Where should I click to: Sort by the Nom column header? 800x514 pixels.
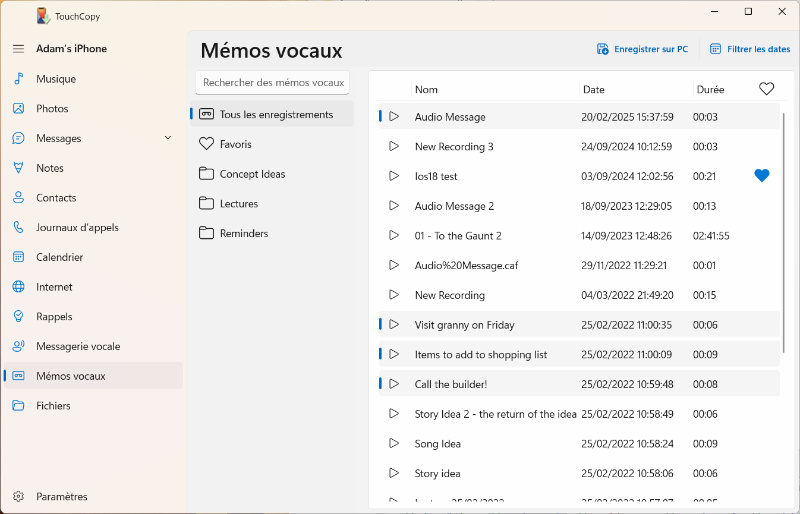pos(426,90)
